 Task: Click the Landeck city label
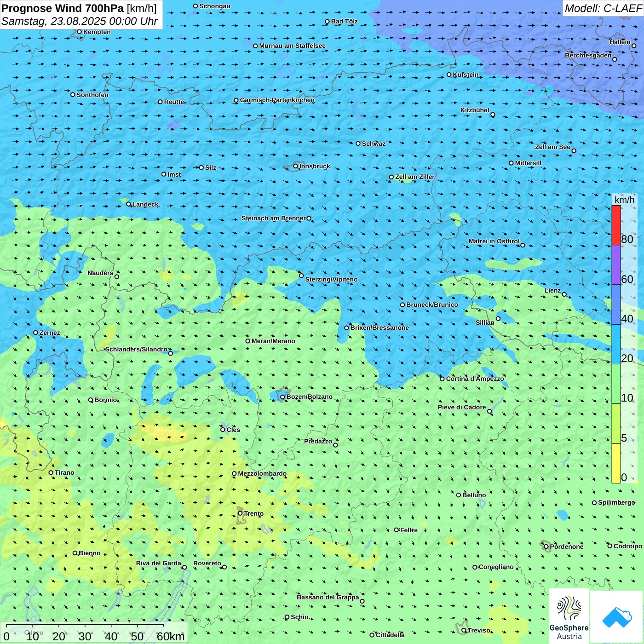pos(145,204)
